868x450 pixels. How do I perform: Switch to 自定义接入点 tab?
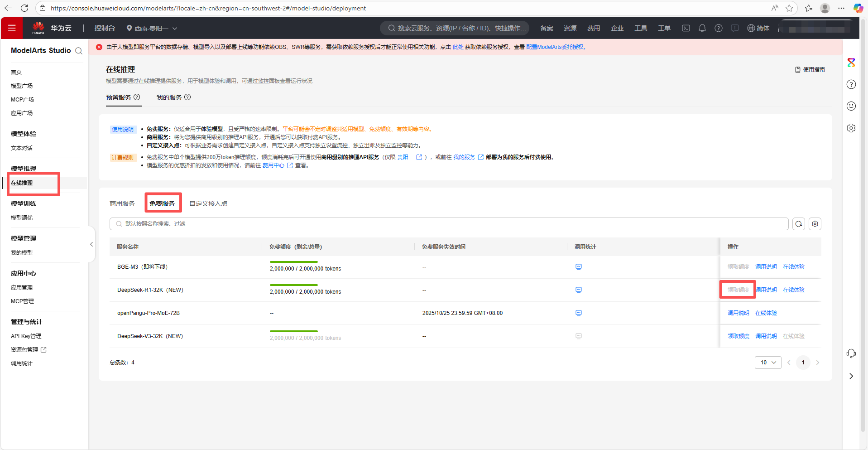tap(208, 203)
